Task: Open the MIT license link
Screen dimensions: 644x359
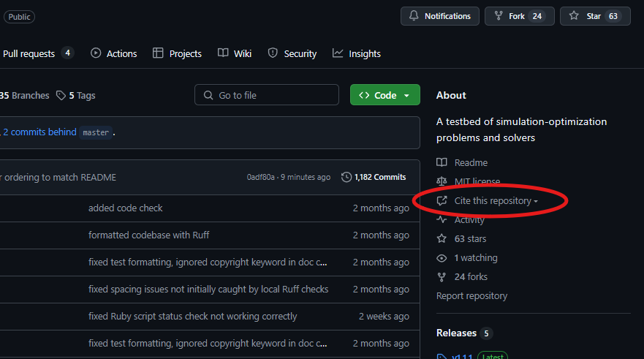Action: (x=477, y=181)
